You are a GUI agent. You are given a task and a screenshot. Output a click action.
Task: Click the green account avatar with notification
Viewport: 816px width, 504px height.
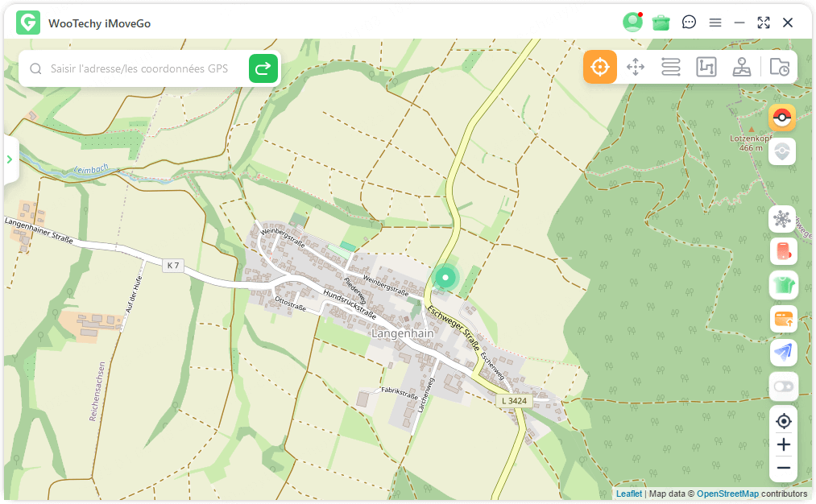(x=632, y=22)
